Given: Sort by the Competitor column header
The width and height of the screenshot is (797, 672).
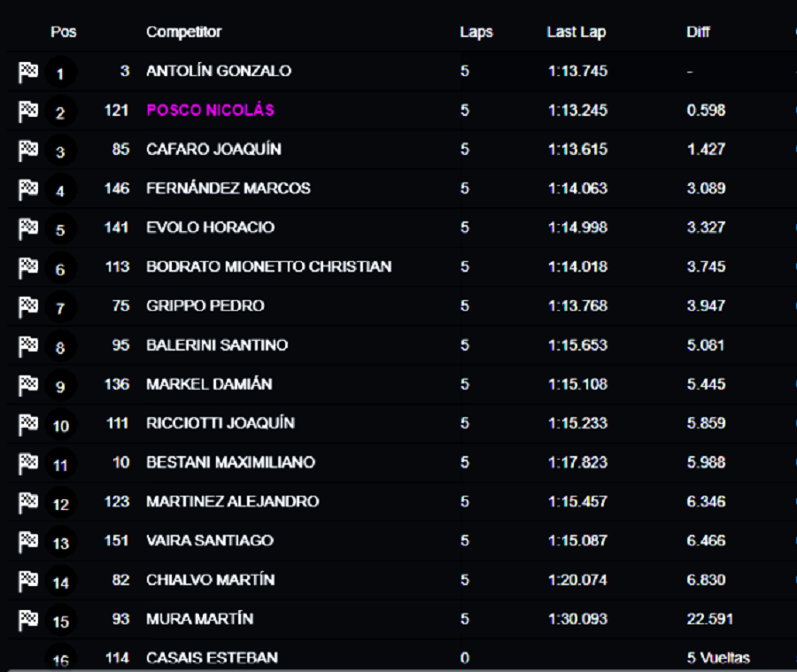Looking at the screenshot, I should (184, 32).
